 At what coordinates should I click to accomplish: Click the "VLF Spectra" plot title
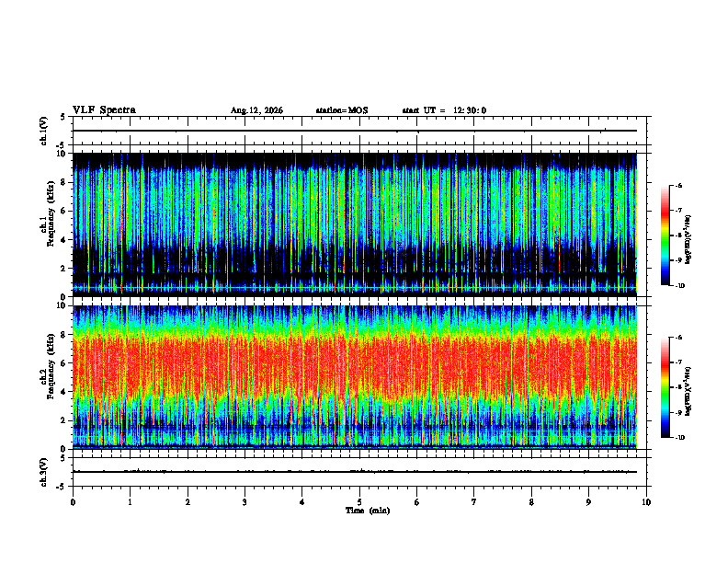click(104, 110)
